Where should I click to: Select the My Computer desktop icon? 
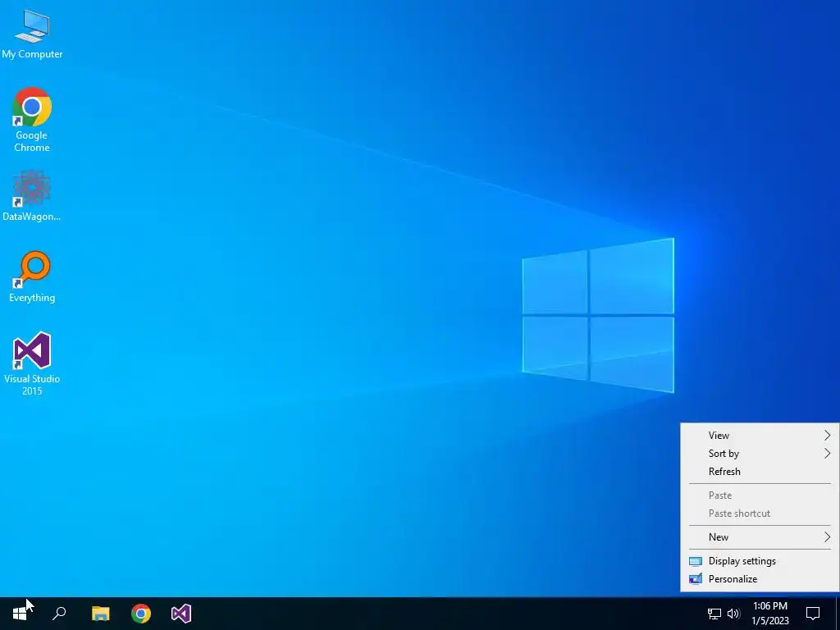pos(32,33)
